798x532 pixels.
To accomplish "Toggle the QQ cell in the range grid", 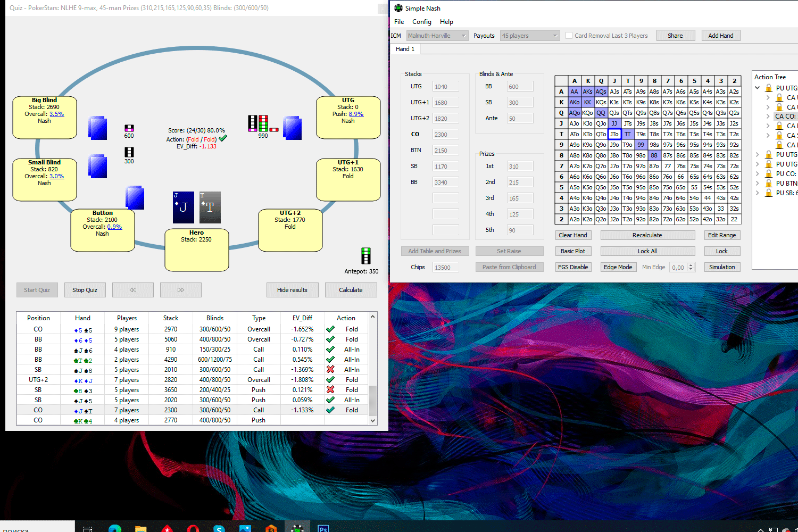I will pyautogui.click(x=601, y=113).
